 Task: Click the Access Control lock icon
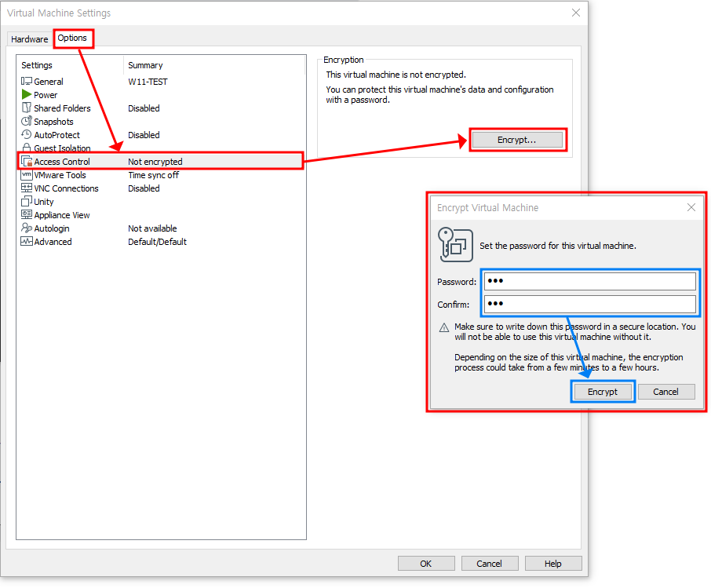(27, 162)
